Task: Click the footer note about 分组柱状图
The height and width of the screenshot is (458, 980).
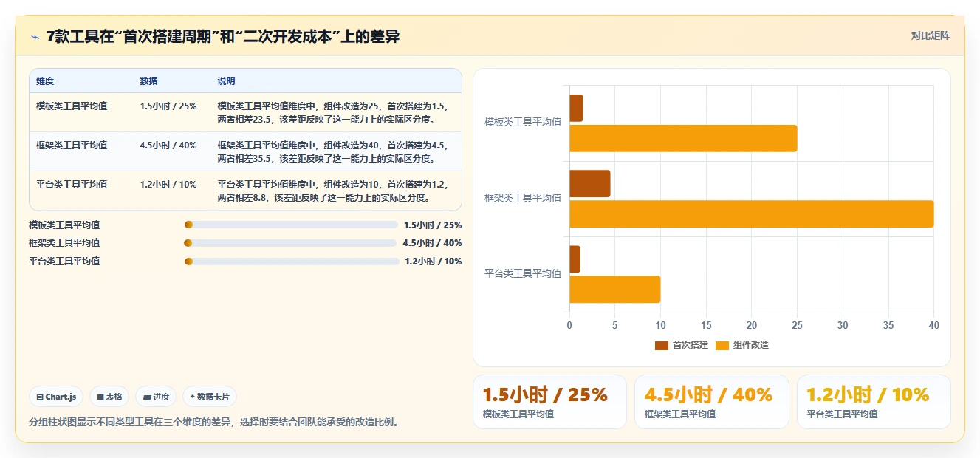Action: tap(213, 423)
